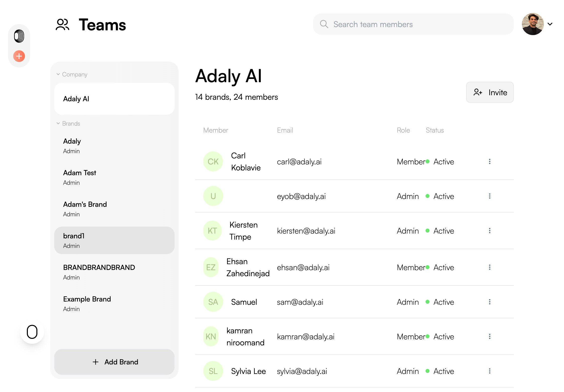Click the SA avatar for Samuel
The width and height of the screenshot is (564, 392).
click(213, 302)
